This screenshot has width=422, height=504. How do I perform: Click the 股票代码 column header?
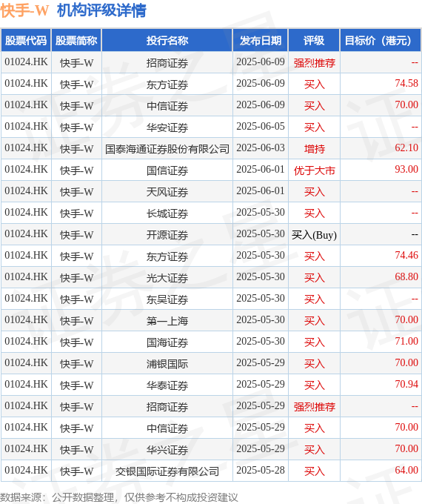pyautogui.click(x=26, y=41)
